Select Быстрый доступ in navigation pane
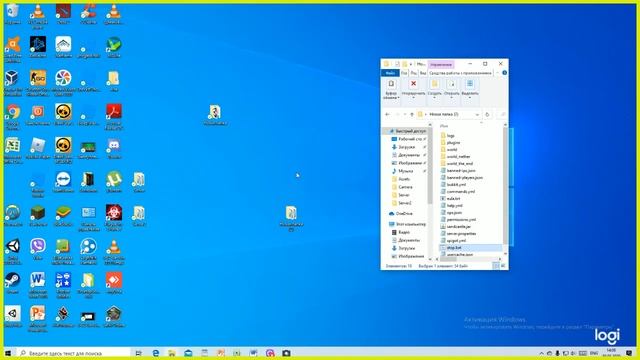Image resolution: width=640 pixels, height=360 pixels. (407, 131)
